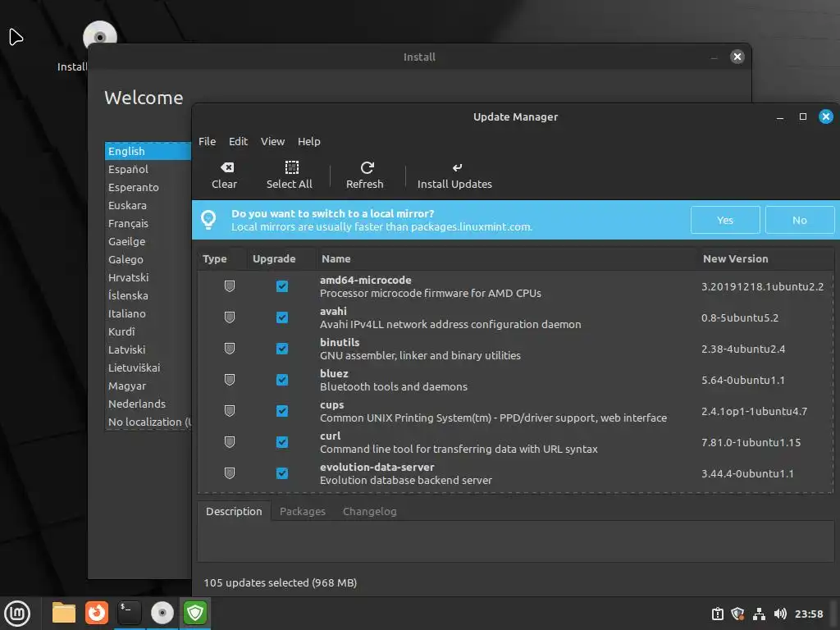Click the shield type icon for curl
Screen dimensions: 840x630
[230, 441]
